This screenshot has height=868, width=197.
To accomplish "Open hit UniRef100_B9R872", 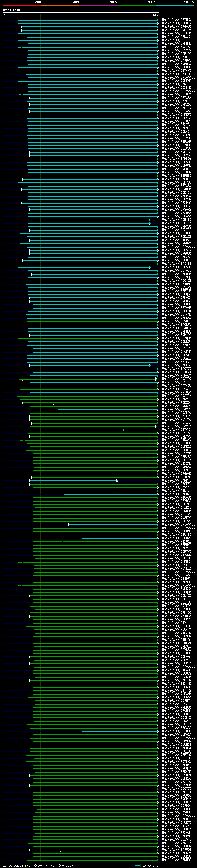I will point(177,23).
